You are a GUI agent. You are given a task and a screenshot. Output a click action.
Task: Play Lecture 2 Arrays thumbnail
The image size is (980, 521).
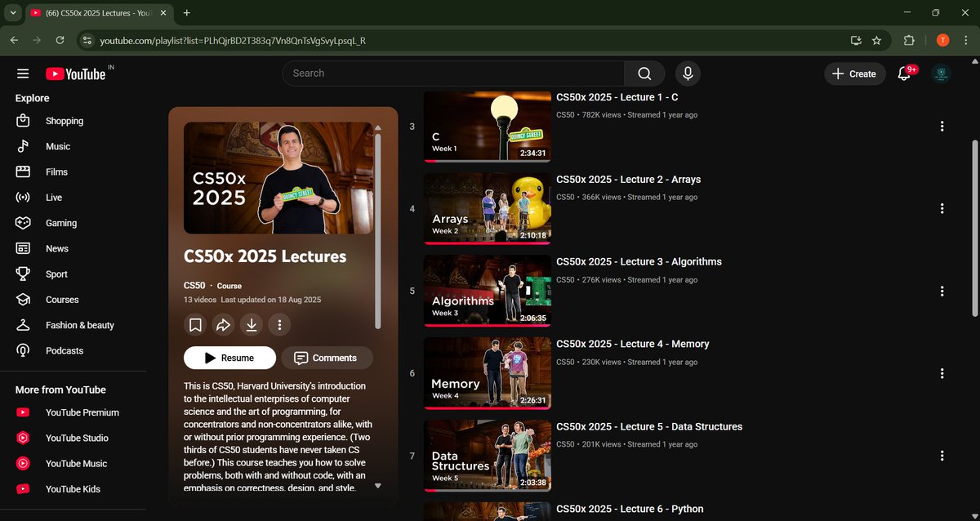coord(487,208)
